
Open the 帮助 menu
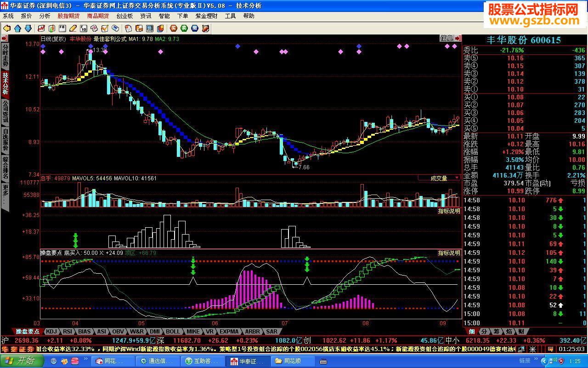click(x=249, y=16)
